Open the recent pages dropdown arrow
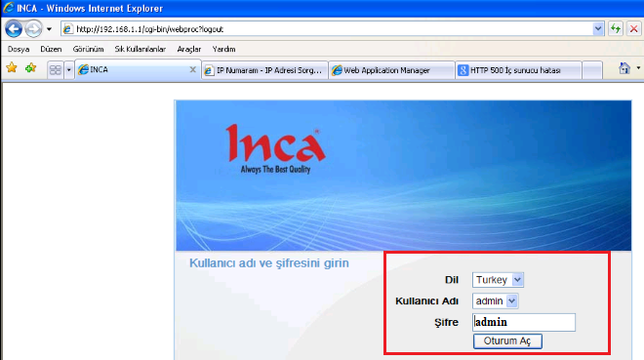The height and width of the screenshot is (360, 644). click(49, 29)
